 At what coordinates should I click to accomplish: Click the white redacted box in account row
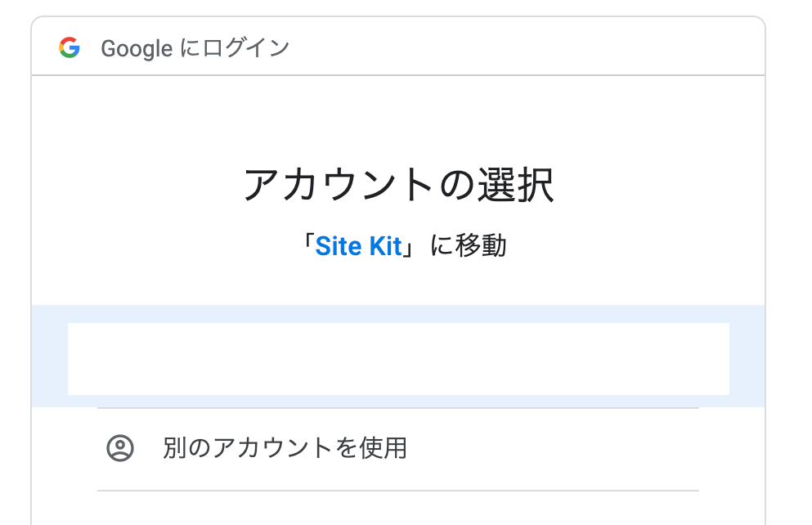click(x=399, y=359)
